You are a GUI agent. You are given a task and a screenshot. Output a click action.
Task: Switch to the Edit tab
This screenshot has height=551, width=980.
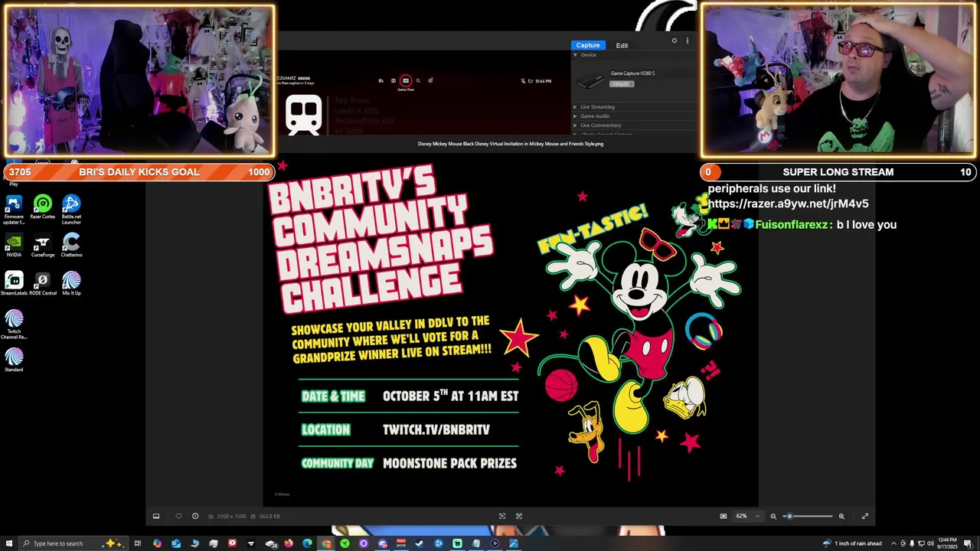pos(622,45)
